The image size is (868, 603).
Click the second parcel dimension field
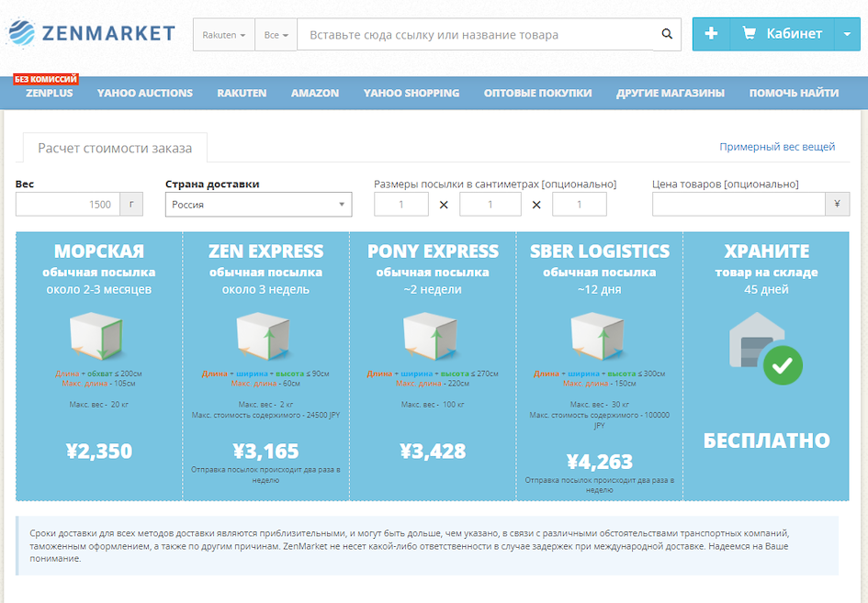(490, 204)
